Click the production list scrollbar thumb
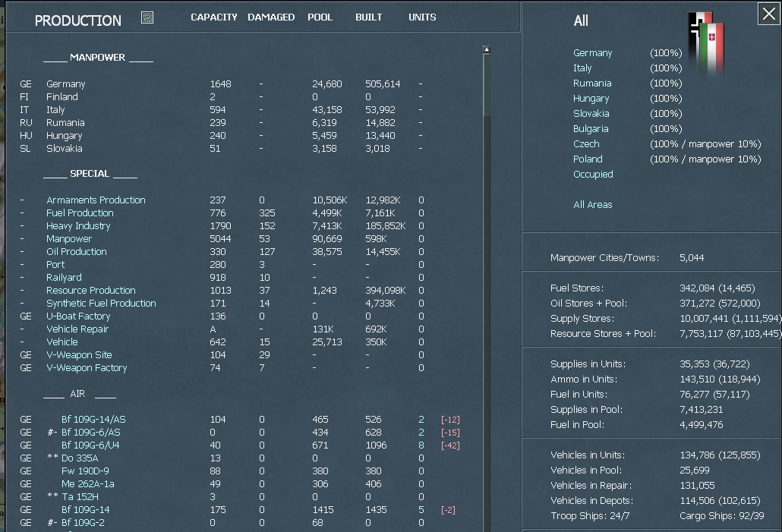782x532 pixels. (x=486, y=85)
